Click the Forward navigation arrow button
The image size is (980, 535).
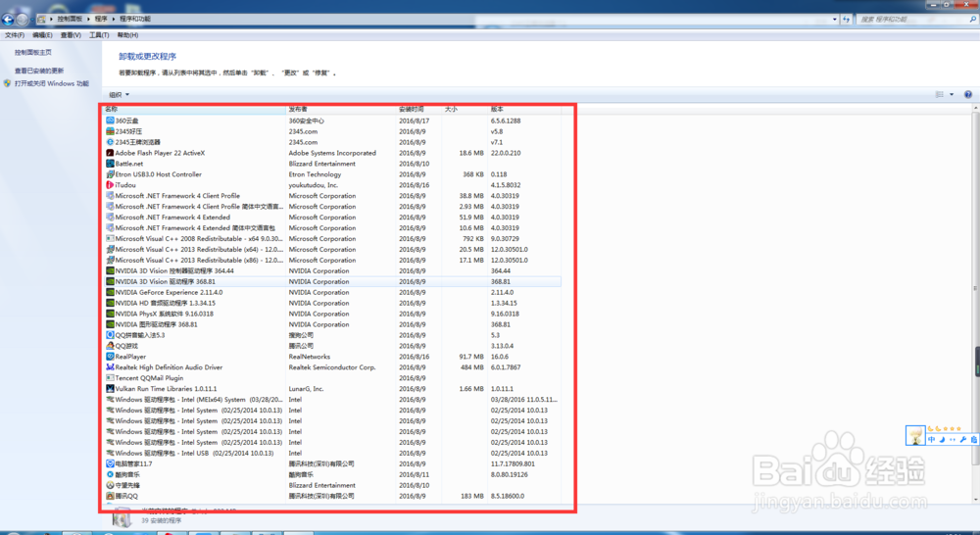22,20
